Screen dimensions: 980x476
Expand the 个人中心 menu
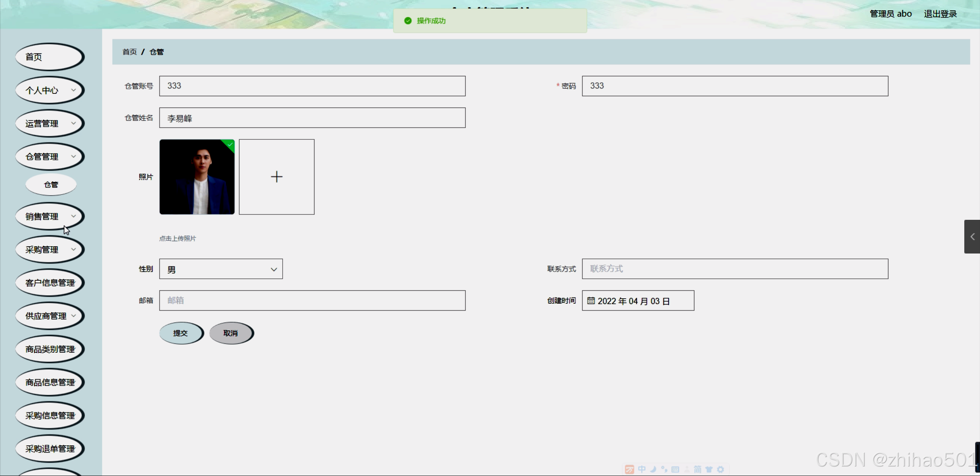coord(50,90)
